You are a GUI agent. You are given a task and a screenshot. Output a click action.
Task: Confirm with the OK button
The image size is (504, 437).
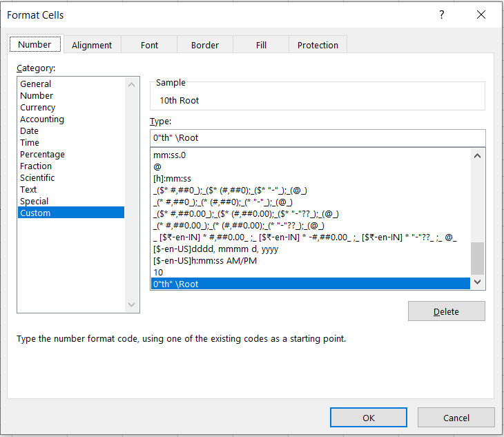coord(368,418)
